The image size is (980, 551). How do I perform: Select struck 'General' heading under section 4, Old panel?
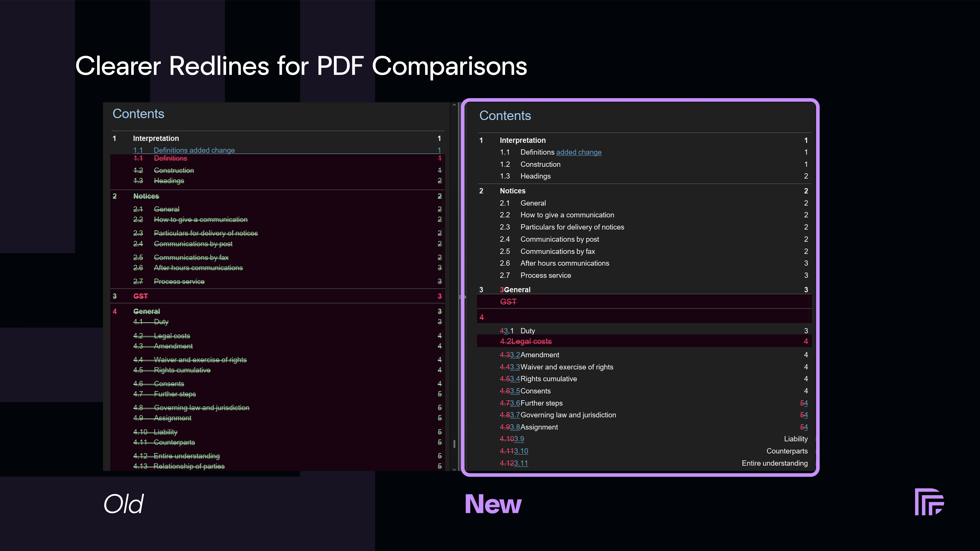click(146, 312)
